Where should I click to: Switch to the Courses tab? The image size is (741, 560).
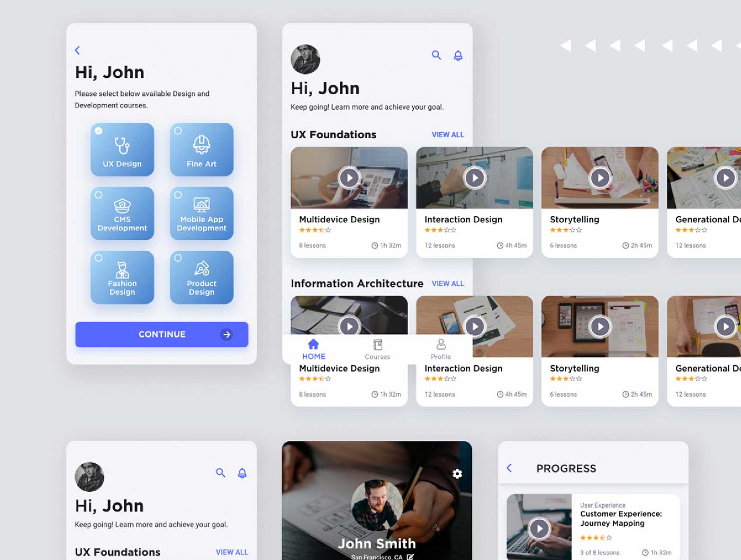377,349
